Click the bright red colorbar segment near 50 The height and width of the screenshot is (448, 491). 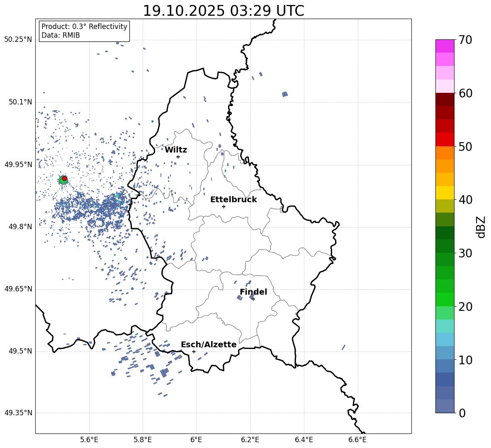click(445, 140)
